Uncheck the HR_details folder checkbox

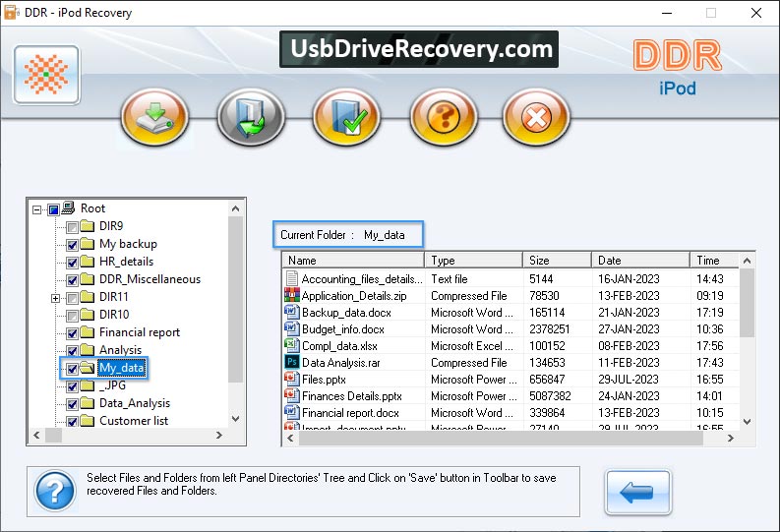pos(72,263)
